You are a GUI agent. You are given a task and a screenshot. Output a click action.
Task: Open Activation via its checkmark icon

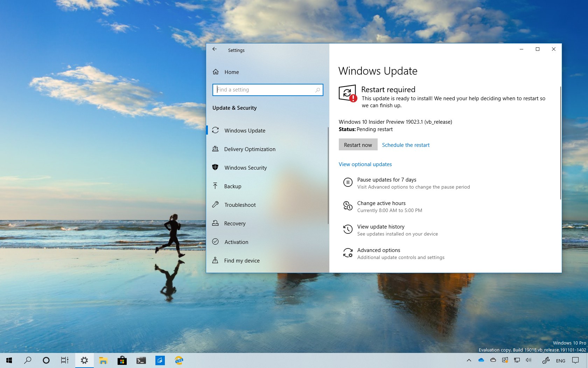[216, 242]
